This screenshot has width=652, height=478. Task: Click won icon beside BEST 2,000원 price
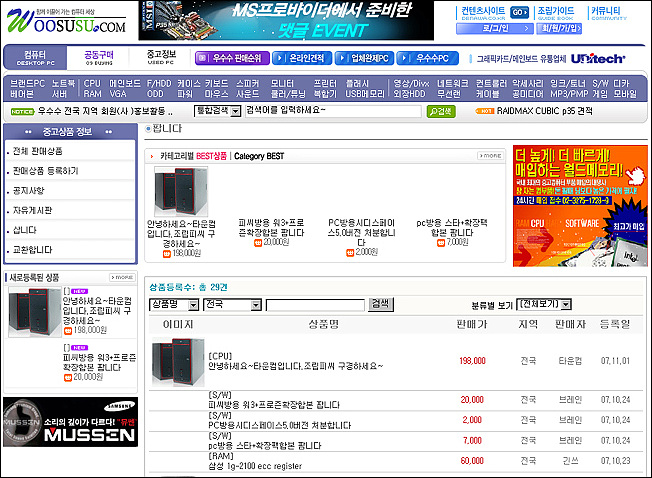click(350, 252)
